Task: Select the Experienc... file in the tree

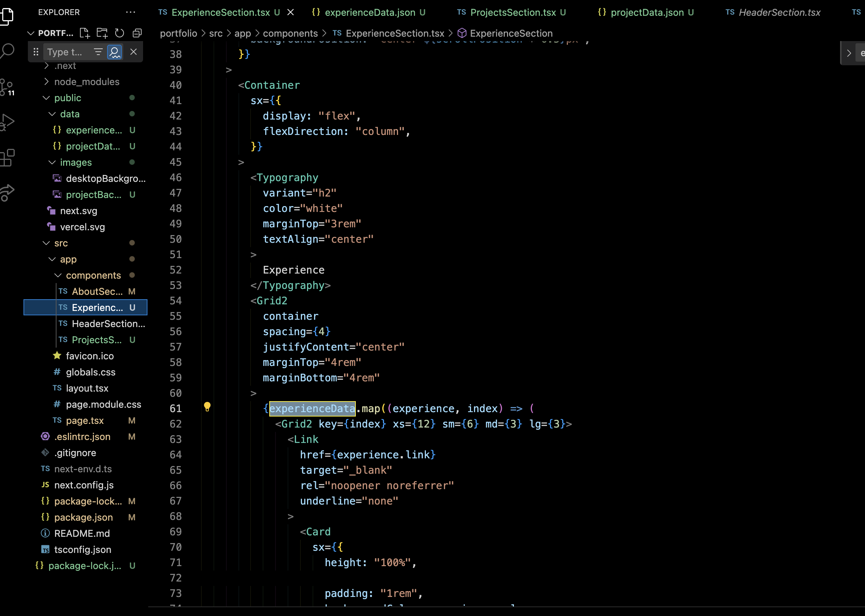Action: (85, 307)
